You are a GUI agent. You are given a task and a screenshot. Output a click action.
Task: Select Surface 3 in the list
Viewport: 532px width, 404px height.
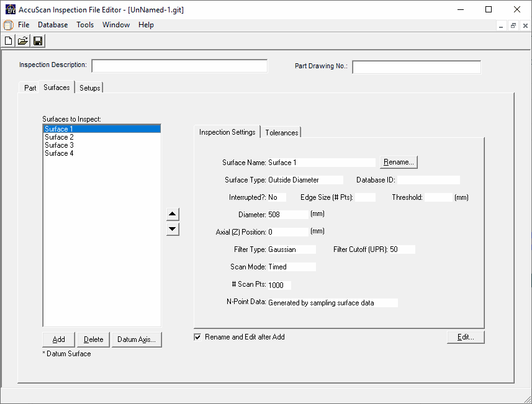tap(59, 145)
